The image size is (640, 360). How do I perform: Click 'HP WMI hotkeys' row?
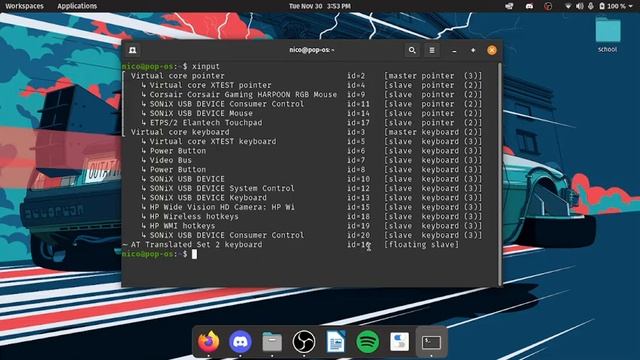point(182,226)
